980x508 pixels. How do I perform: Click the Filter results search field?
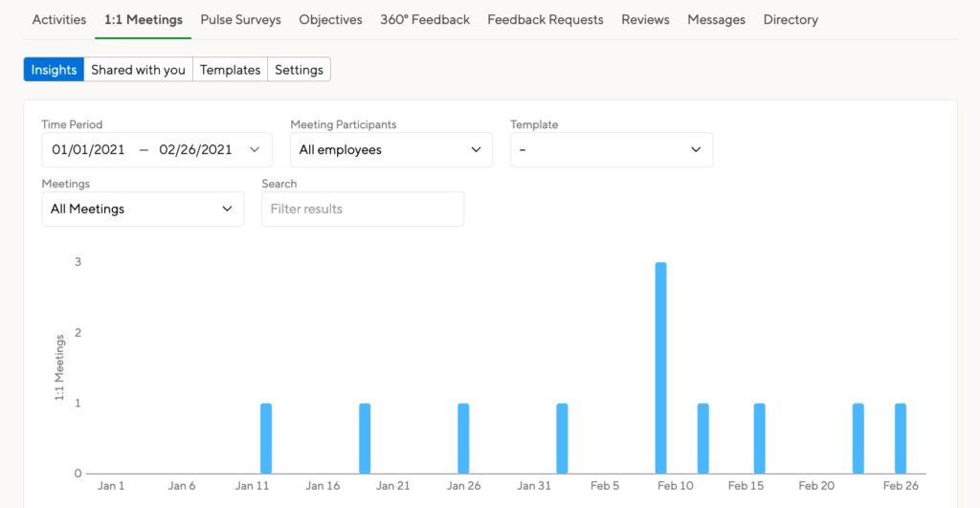(363, 209)
